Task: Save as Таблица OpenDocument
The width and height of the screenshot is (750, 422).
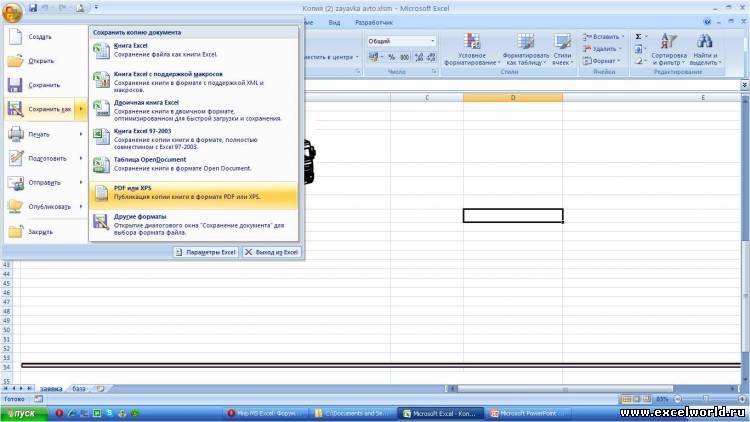Action: pos(194,164)
